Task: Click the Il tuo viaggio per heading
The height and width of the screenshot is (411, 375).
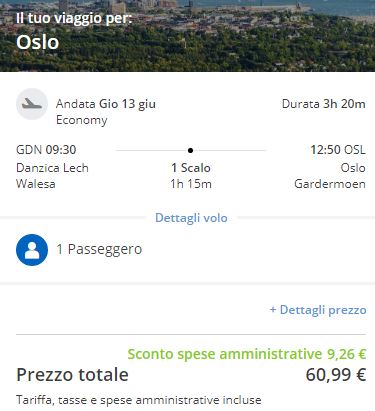Action: click(74, 18)
